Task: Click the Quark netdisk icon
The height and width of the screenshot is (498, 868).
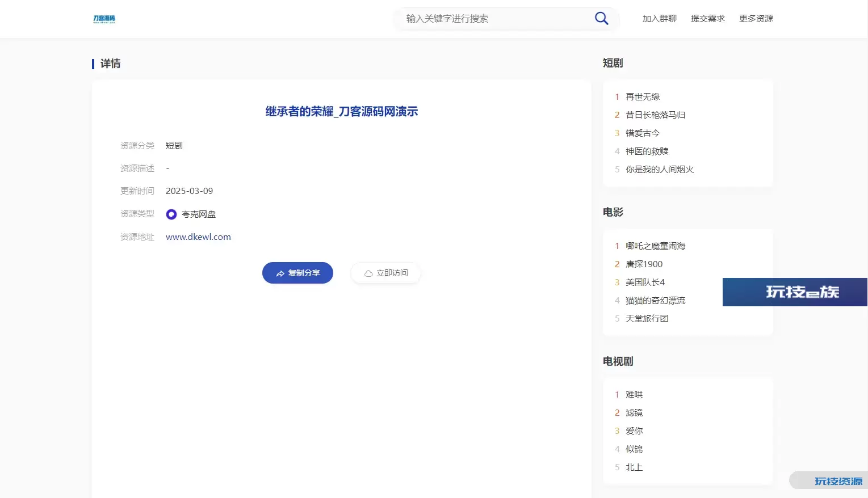Action: 171,214
